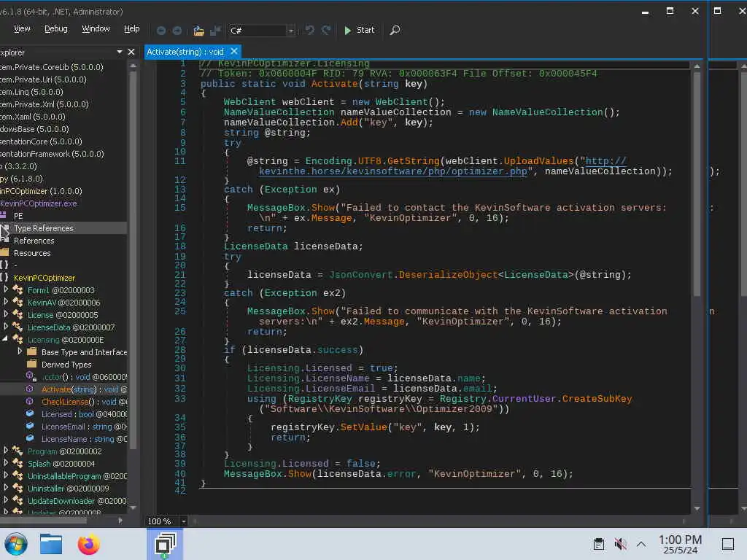Expand the UpdateDownloader node
The height and width of the screenshot is (560, 747).
pos(6,499)
